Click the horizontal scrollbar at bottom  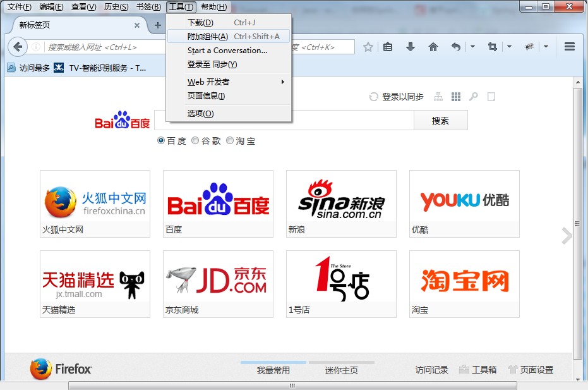tap(292, 386)
